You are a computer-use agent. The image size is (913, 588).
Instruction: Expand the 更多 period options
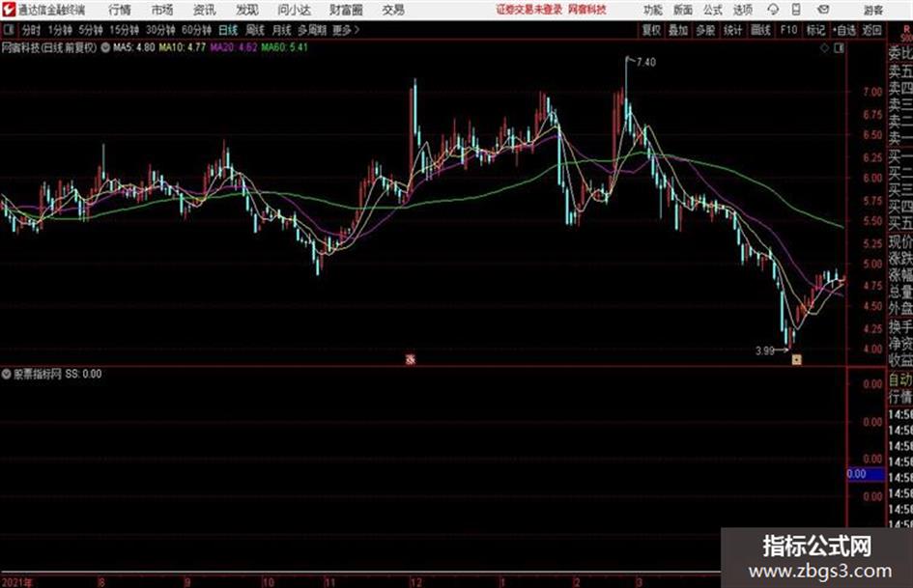pos(346,30)
